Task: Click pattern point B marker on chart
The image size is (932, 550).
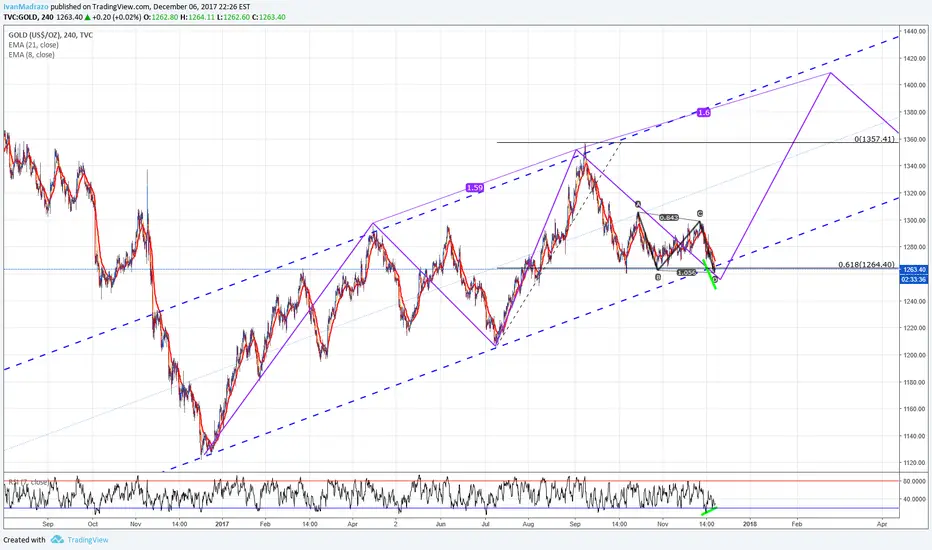Action: [658, 277]
